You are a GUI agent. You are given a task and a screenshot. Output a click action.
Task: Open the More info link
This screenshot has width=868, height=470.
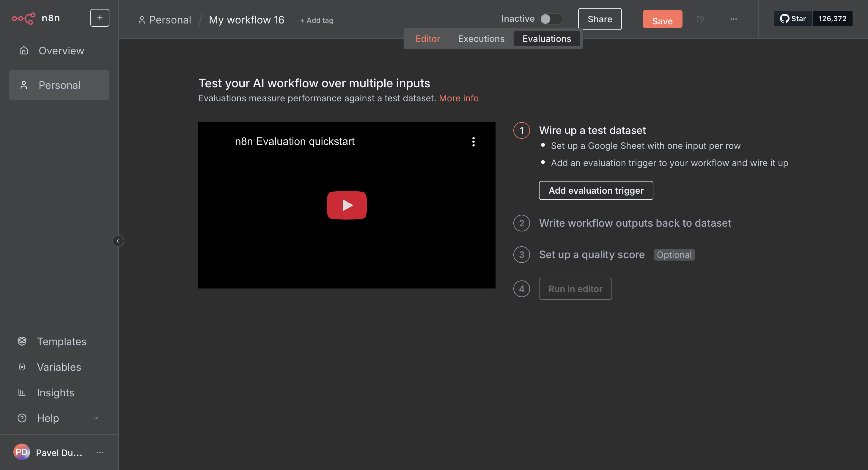point(459,98)
